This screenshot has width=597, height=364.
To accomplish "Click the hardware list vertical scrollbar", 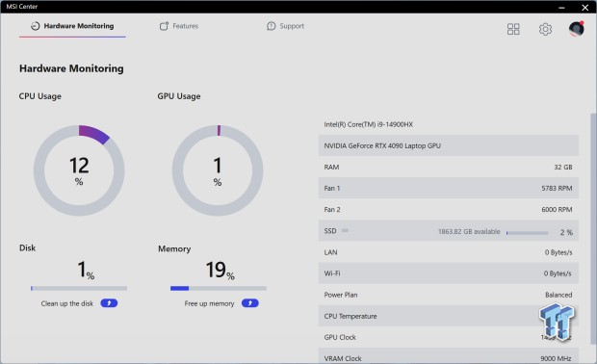I will point(593,228).
